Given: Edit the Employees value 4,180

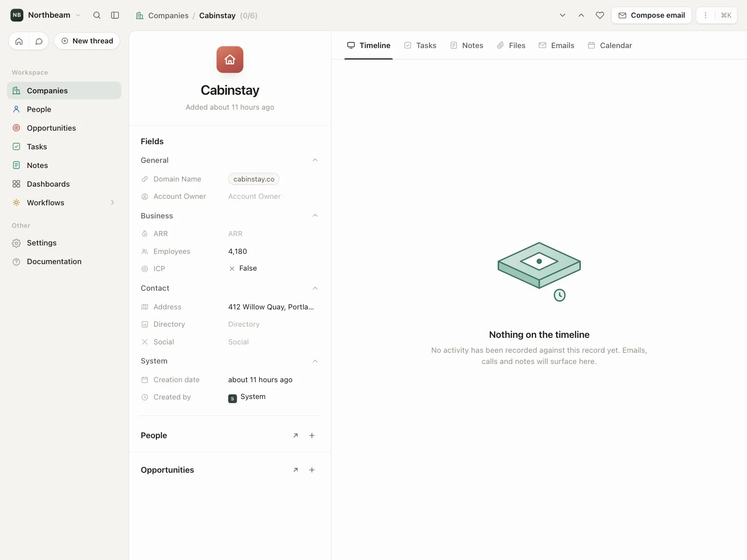Looking at the screenshot, I should pos(238,252).
